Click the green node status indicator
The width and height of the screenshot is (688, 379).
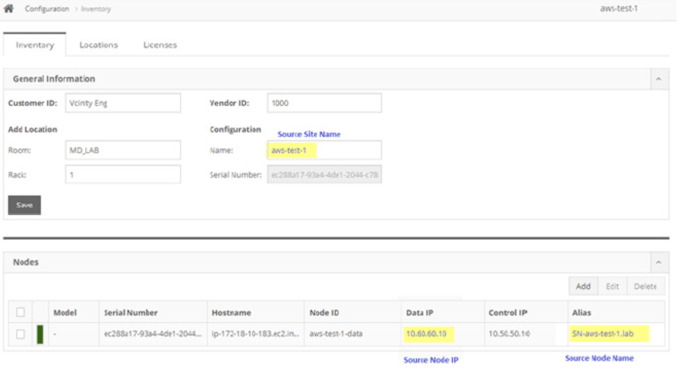pyautogui.click(x=40, y=334)
